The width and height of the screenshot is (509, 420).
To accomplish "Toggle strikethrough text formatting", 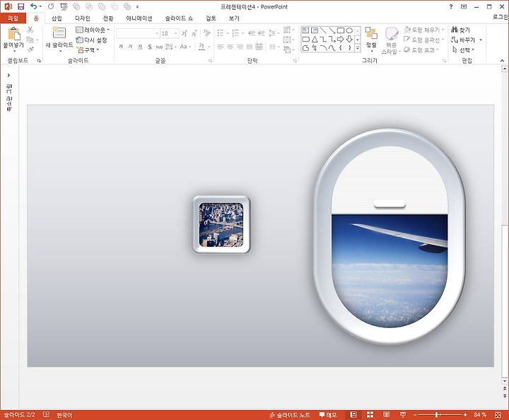I will tap(159, 47).
